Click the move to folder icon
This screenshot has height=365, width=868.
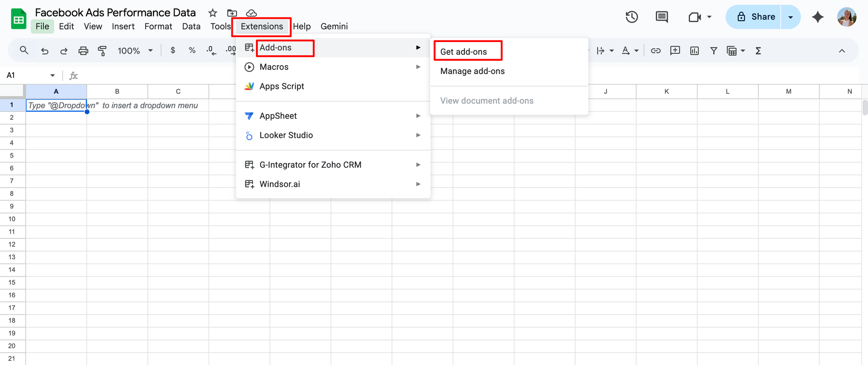[232, 13]
